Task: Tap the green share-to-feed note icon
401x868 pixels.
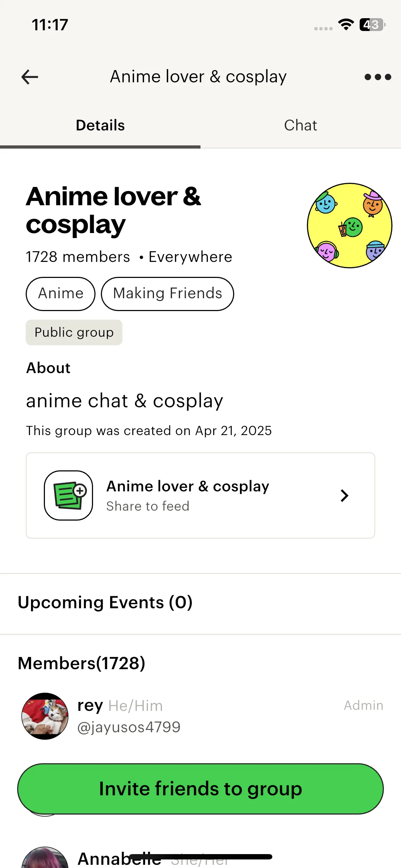Action: 68,495
